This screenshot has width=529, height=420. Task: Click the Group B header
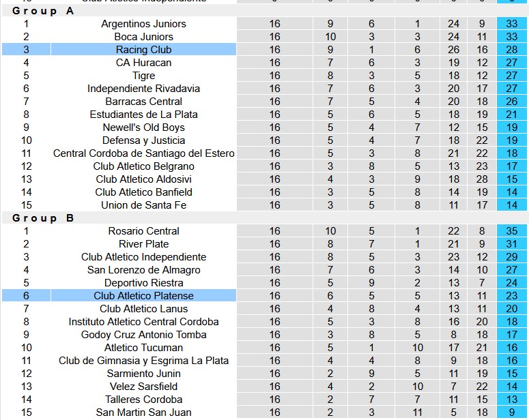(x=43, y=218)
